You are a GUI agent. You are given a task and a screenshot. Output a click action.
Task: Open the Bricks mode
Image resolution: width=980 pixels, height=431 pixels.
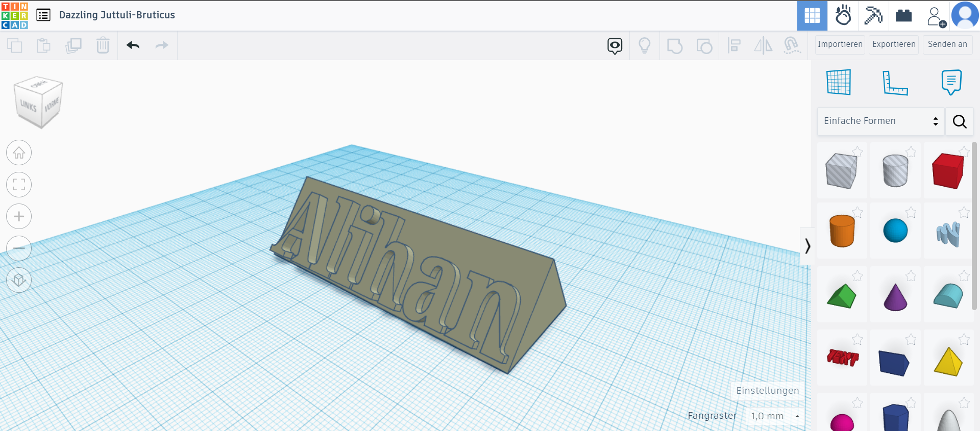tap(903, 16)
